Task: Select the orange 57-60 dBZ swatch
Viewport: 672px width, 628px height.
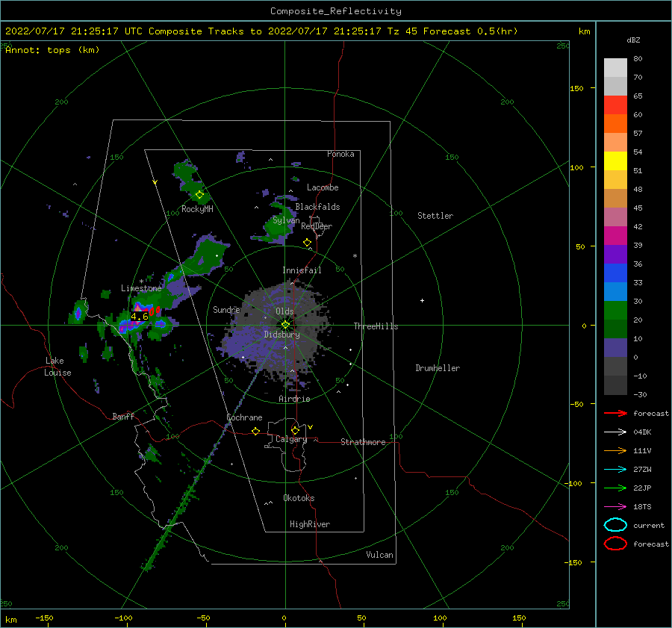Action: (615, 124)
